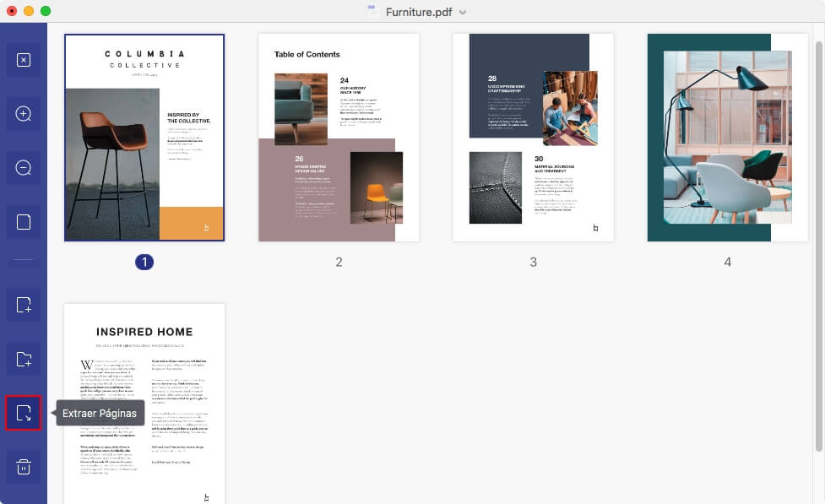Click the green window fullscreen button
The width and height of the screenshot is (825, 504).
pos(46,11)
